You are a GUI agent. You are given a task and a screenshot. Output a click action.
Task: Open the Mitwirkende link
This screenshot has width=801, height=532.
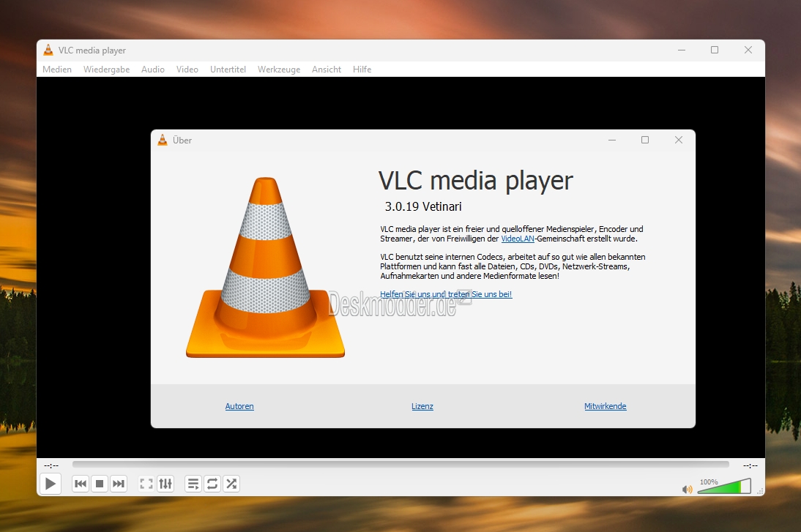click(606, 406)
